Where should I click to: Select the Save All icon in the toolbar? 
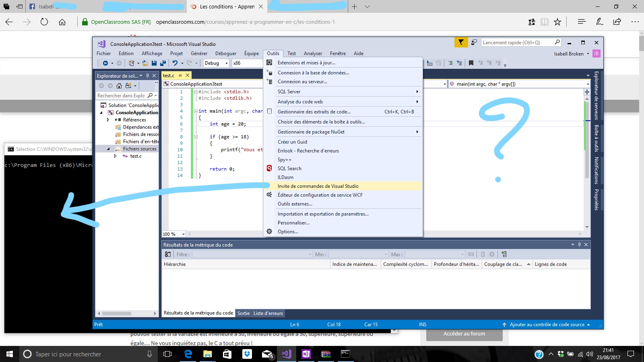tap(162, 63)
